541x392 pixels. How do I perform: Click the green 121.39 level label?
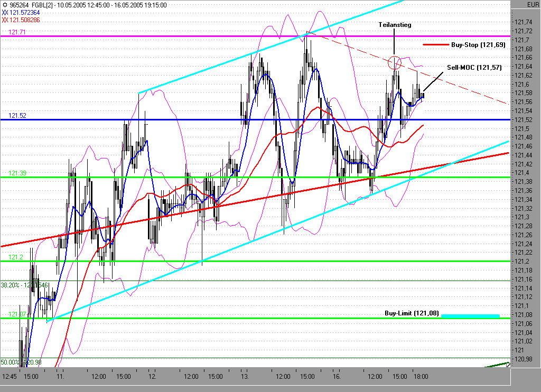(x=17, y=173)
